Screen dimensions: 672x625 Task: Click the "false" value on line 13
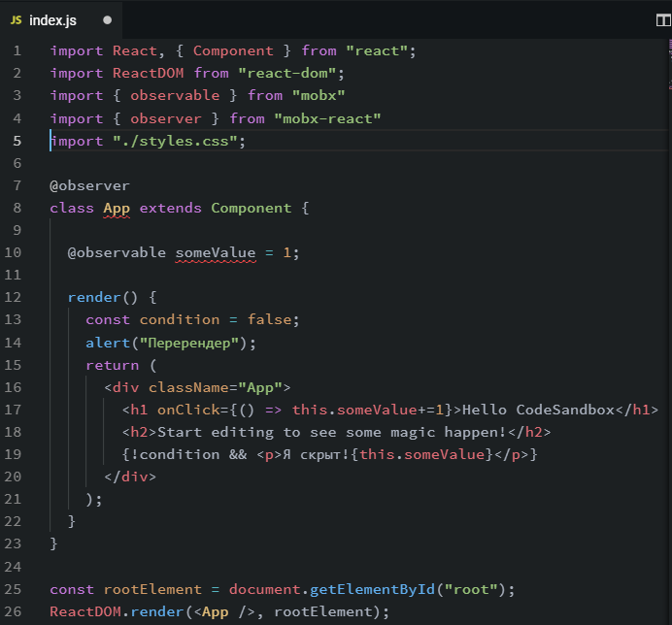pos(269,320)
